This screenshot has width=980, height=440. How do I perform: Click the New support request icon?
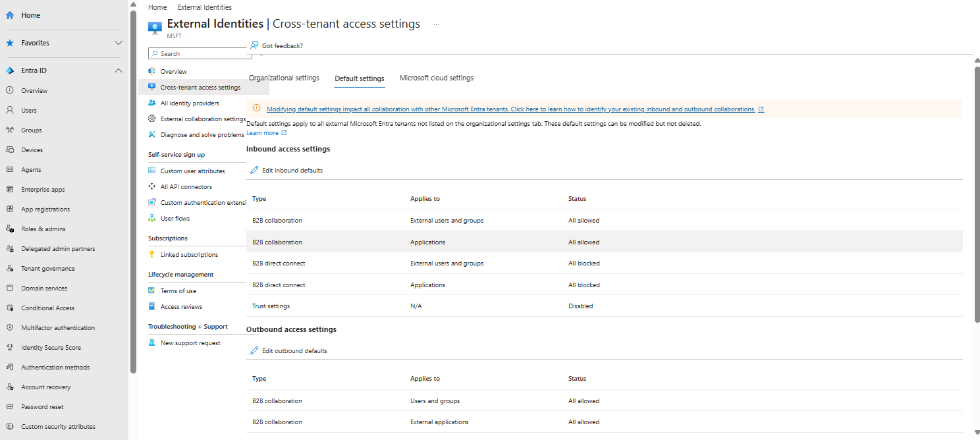click(152, 343)
